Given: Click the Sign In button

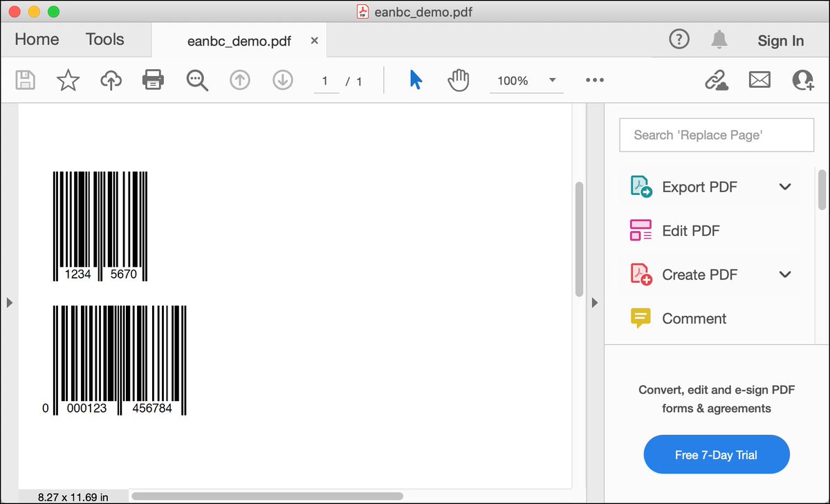Looking at the screenshot, I should pyautogui.click(x=780, y=41).
